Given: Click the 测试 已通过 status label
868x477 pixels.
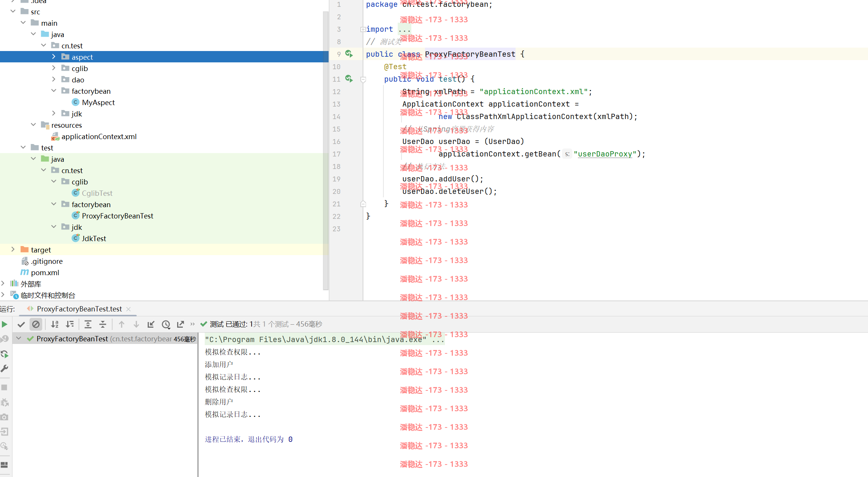Looking at the screenshot, I should [x=231, y=324].
